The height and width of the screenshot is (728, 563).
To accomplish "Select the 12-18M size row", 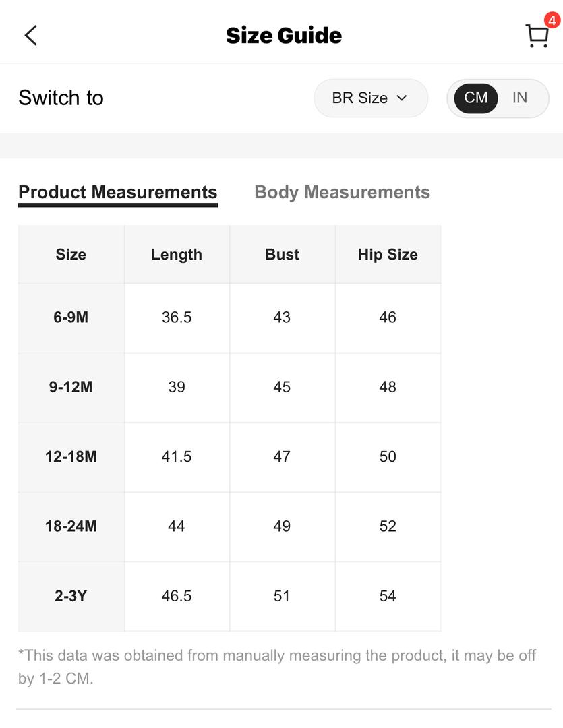I will pos(229,457).
